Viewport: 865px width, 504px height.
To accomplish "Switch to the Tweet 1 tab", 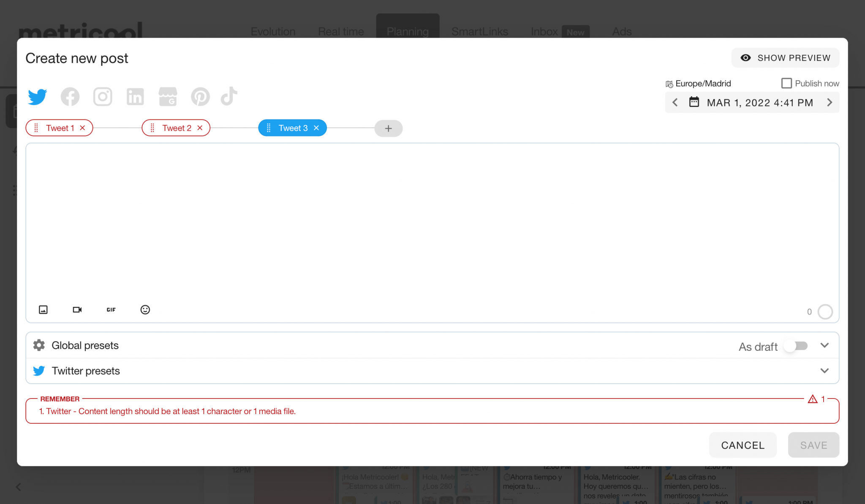I will [x=60, y=127].
